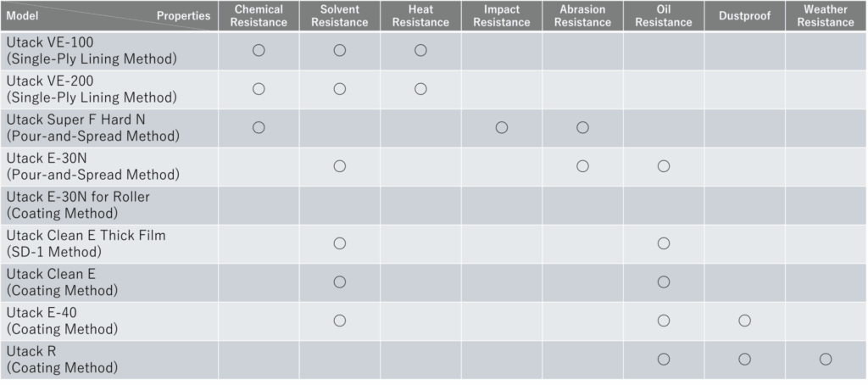
Task: Click the Solvent Resistance circle for Utack VE-100
Action: click(x=340, y=50)
